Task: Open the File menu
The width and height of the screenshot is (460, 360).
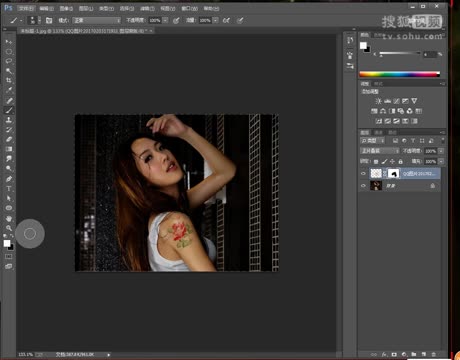Action: coord(26,8)
